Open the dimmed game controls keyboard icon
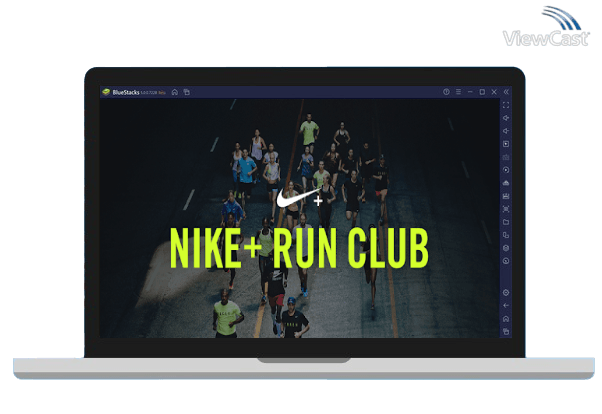602x414 pixels. (506, 157)
